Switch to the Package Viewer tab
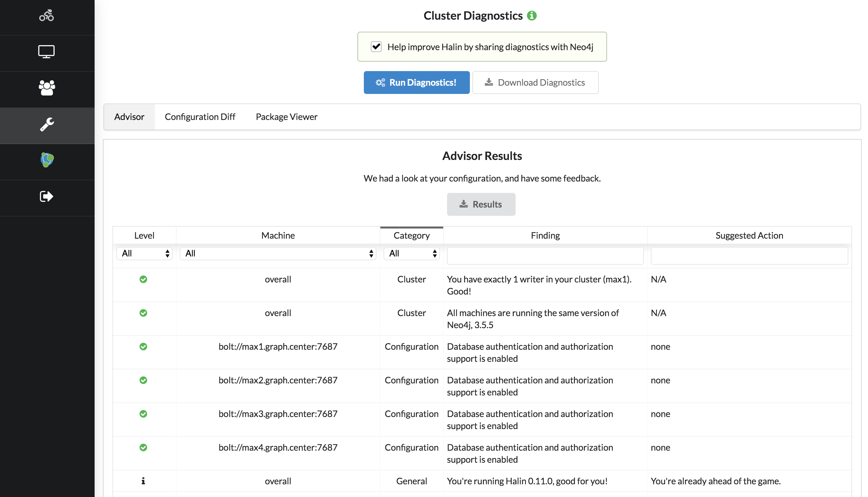This screenshot has width=868, height=497. pos(286,117)
